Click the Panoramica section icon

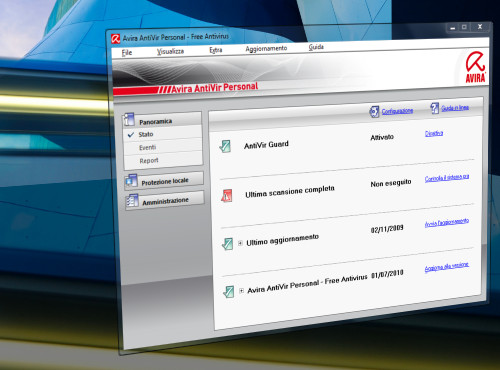(129, 120)
